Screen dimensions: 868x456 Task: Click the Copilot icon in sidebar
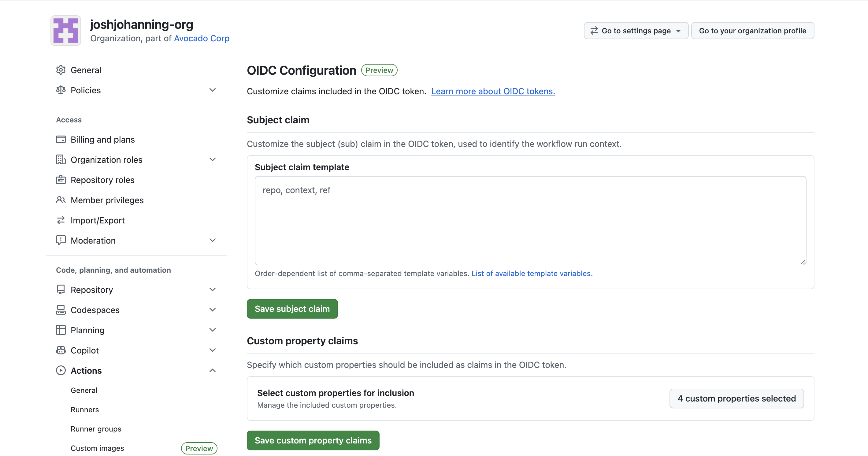pyautogui.click(x=61, y=350)
